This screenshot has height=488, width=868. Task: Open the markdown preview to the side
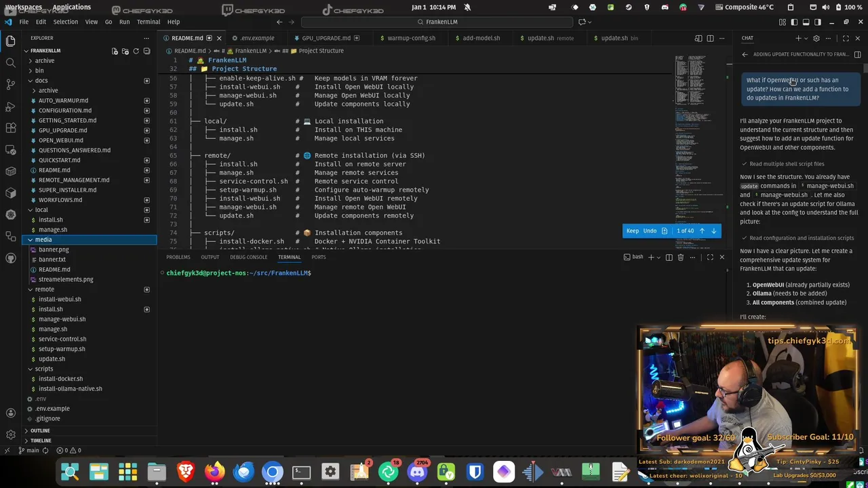click(x=698, y=38)
